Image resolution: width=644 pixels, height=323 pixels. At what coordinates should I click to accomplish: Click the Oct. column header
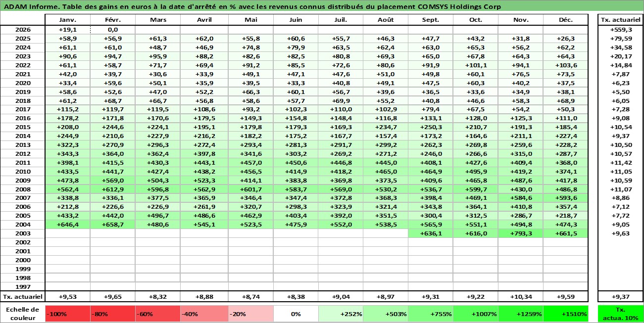pos(475,20)
